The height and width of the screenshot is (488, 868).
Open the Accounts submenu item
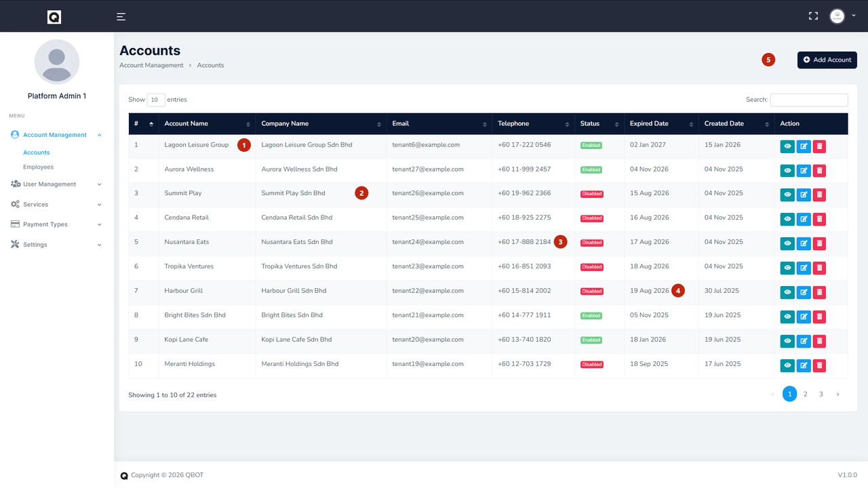click(37, 152)
